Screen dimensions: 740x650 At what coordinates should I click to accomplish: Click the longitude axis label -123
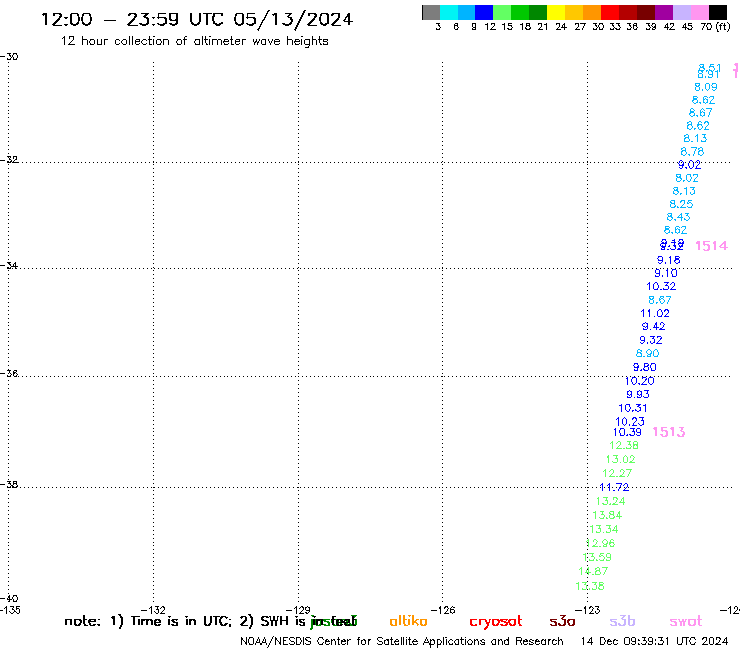[x=588, y=610]
